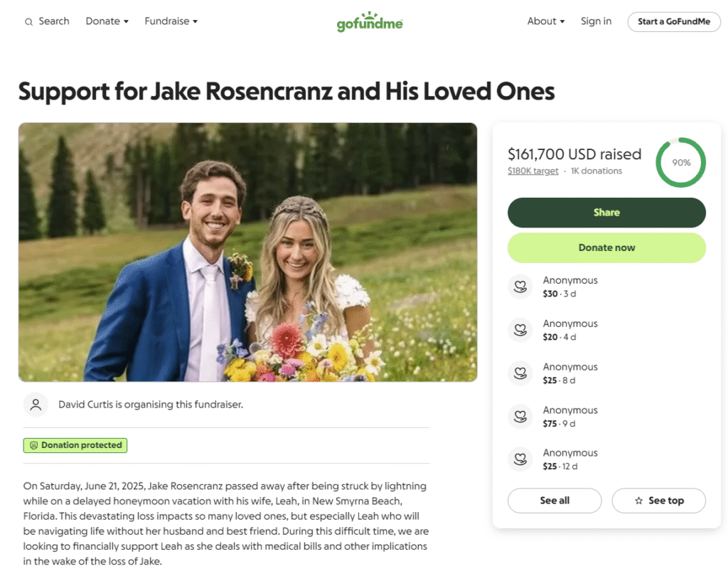Click the star icon in See top
Image resolution: width=728 pixels, height=571 pixels.
tap(639, 501)
